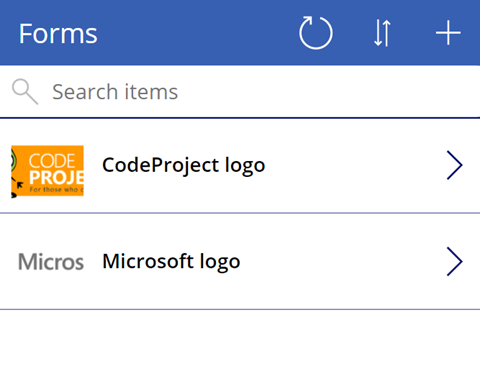Expand CodeProject logo details via its chevron
Viewport: 480px width, 389px height.
(455, 165)
